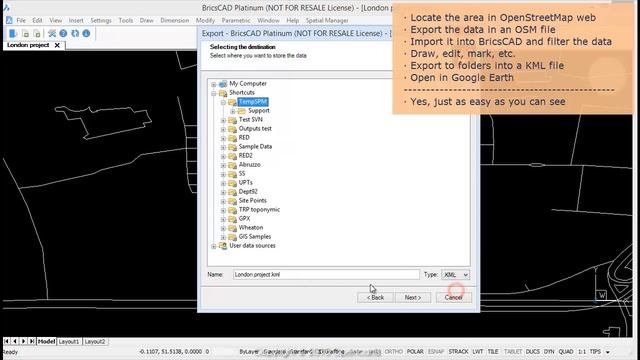Toggle STRACK in status bar
The height and width of the screenshot is (360, 640).
coord(458,351)
